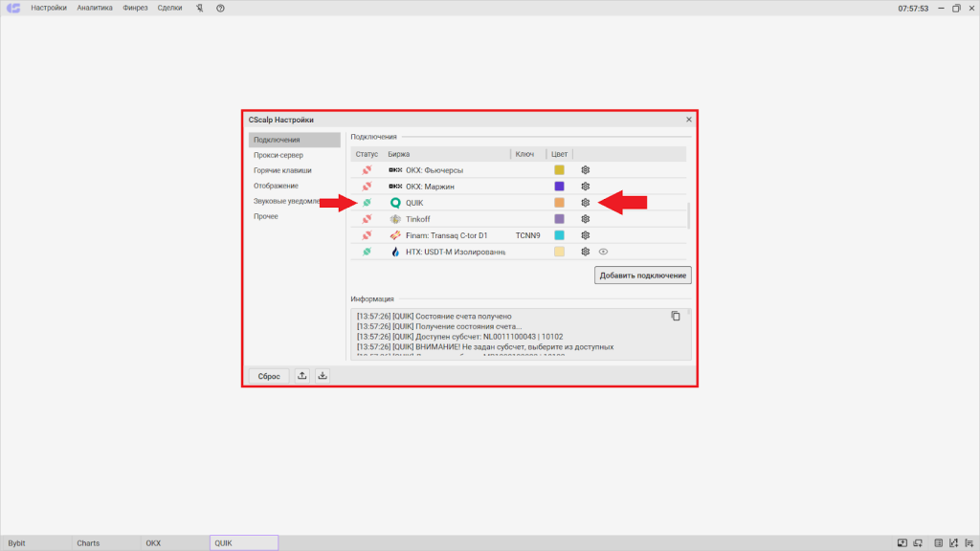Screen dimensions: 980x551
Task: Click the Статус column header
Action: tap(367, 154)
